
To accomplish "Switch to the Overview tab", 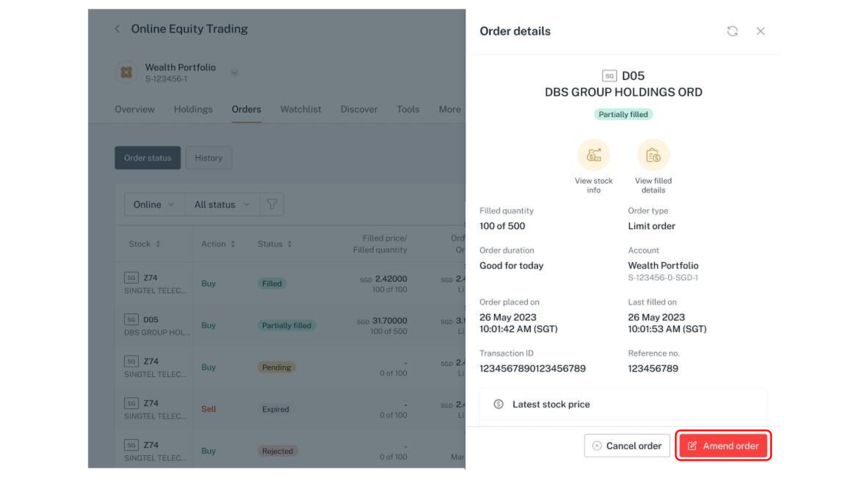I will click(x=135, y=109).
